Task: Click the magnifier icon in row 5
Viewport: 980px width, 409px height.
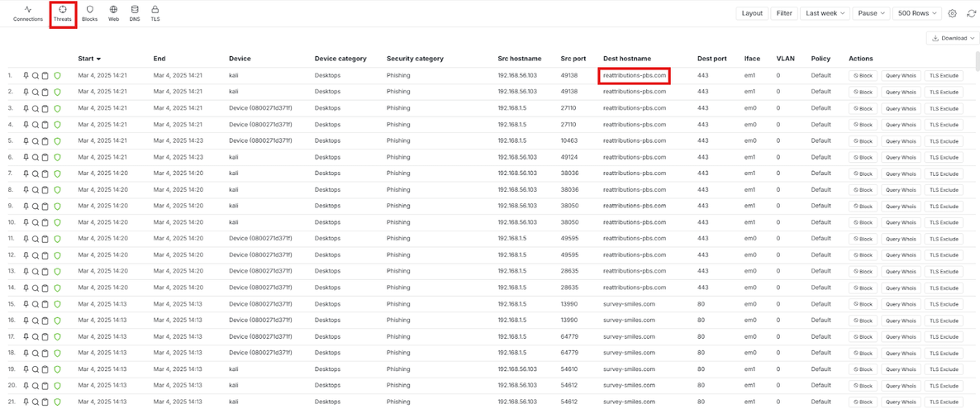Action: tap(36, 140)
